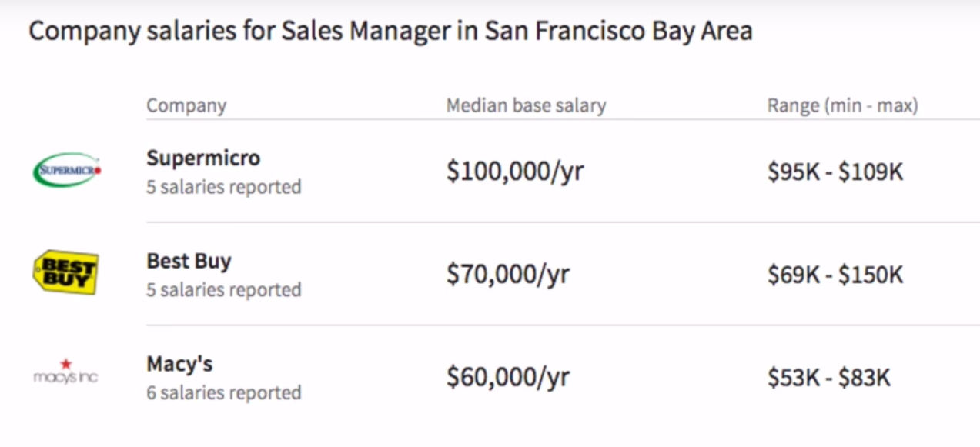Click the Median base salary column header
The width and height of the screenshot is (980, 447).
click(x=526, y=105)
